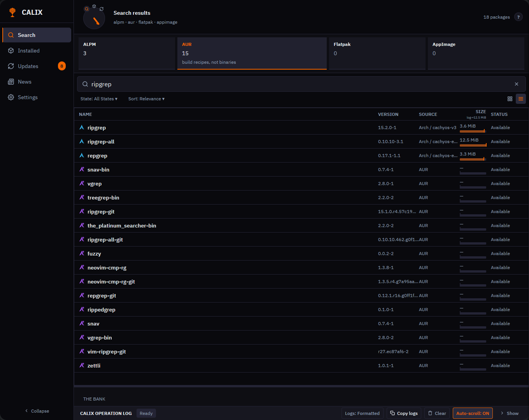
Task: Open the State: All States dropdown
Action: [99, 99]
